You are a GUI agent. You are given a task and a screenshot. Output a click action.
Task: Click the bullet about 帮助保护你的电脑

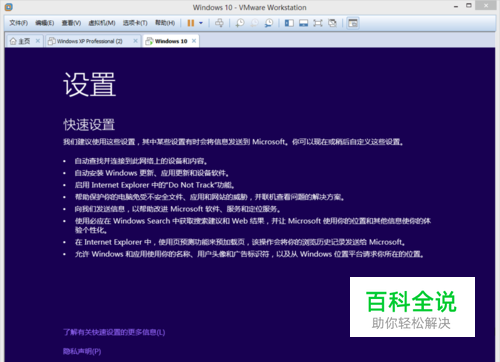click(x=209, y=197)
